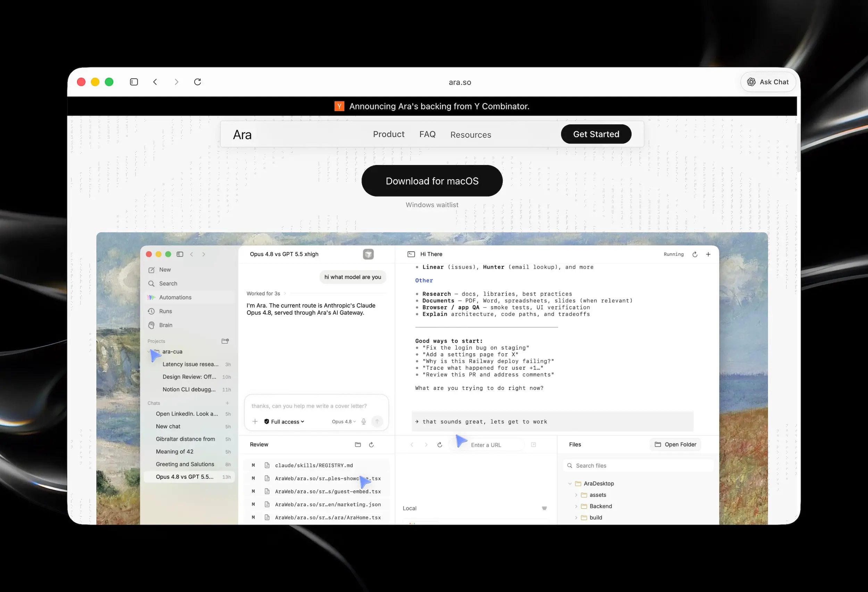Viewport: 868px width, 592px height.
Task: Open Brain in the sidebar
Action: point(189,325)
